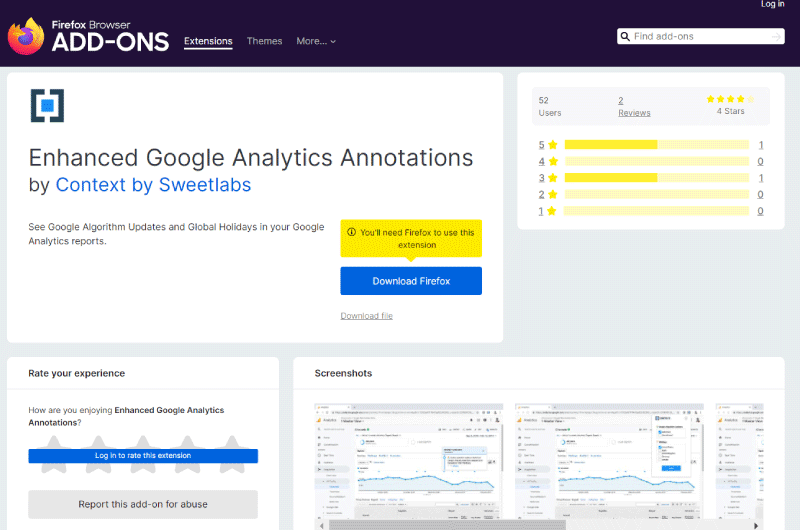Click the 3 star rating row label
The width and height of the screenshot is (800, 530).
pyautogui.click(x=548, y=178)
